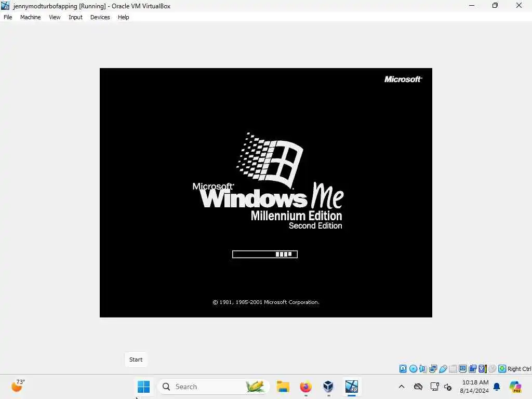Open Firefox from the taskbar
The width and height of the screenshot is (532, 399).
tap(305, 387)
